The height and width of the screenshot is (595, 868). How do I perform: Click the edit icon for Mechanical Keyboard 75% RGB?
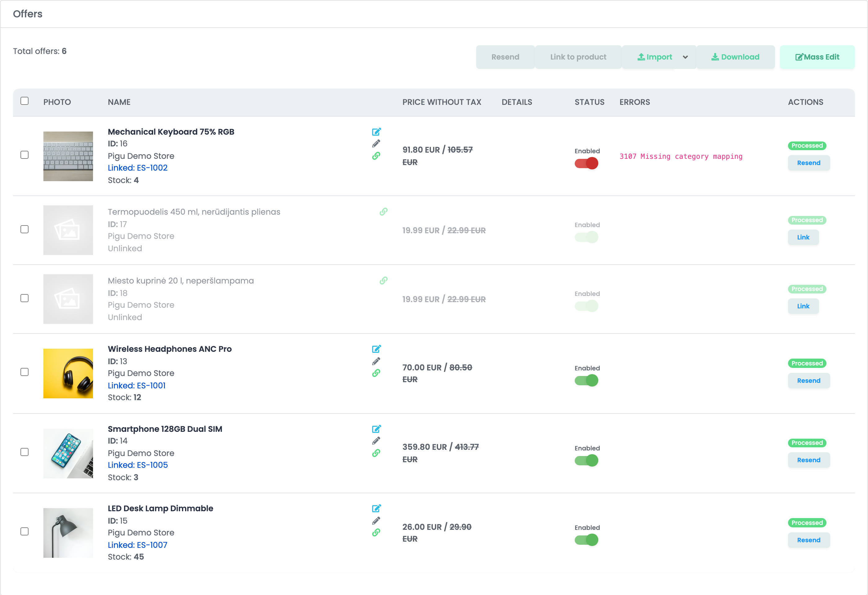click(376, 132)
